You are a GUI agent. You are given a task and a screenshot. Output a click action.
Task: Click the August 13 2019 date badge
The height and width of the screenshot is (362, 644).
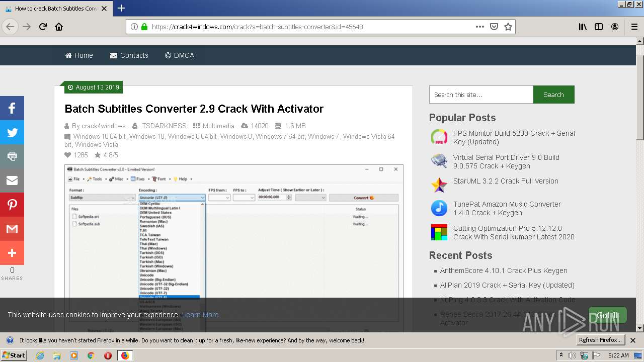(94, 87)
